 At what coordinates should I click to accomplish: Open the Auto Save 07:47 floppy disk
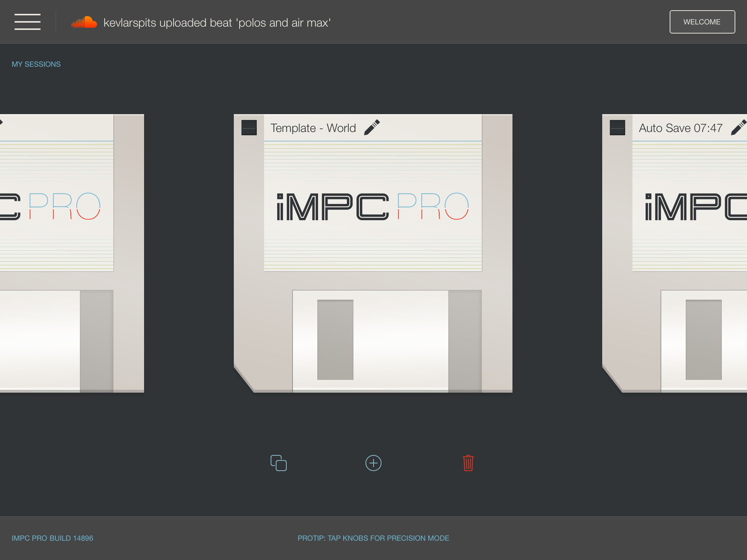[674, 253]
